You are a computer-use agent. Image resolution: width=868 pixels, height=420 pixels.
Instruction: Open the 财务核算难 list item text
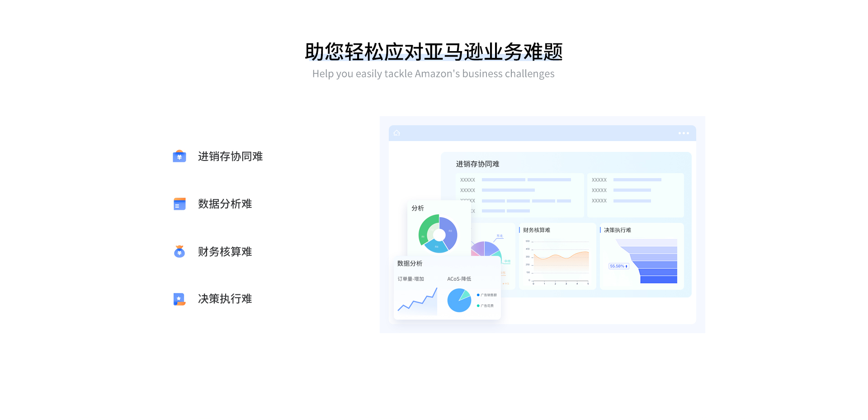[x=225, y=252]
